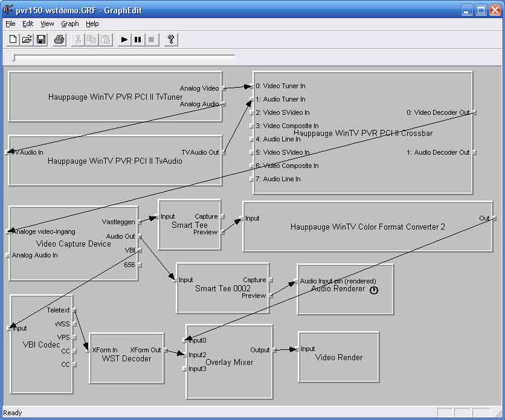Click the '0: Video Tuner In' pin
The width and height of the screenshot is (505, 420).
251,86
